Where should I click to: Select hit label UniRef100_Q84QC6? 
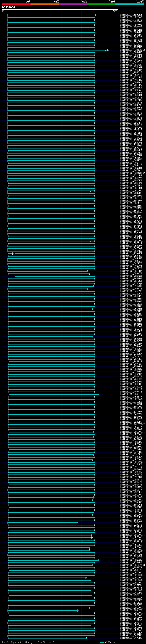pos(131,193)
